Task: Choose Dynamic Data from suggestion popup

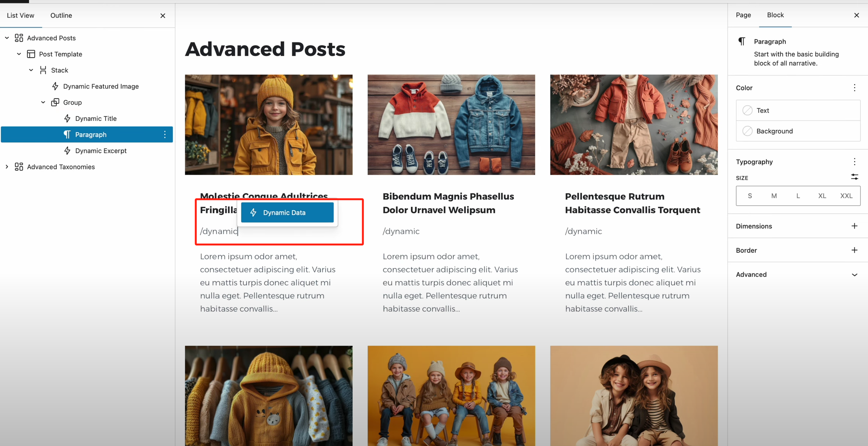Action: [287, 213]
